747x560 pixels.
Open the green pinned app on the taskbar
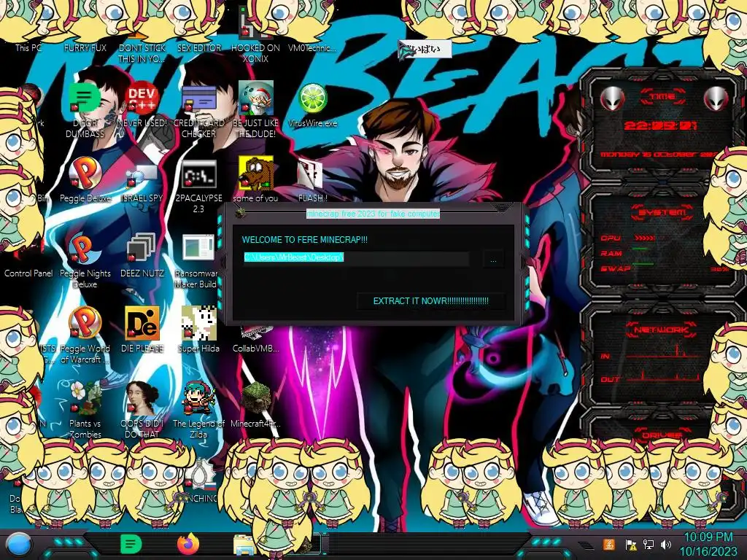[x=131, y=544]
